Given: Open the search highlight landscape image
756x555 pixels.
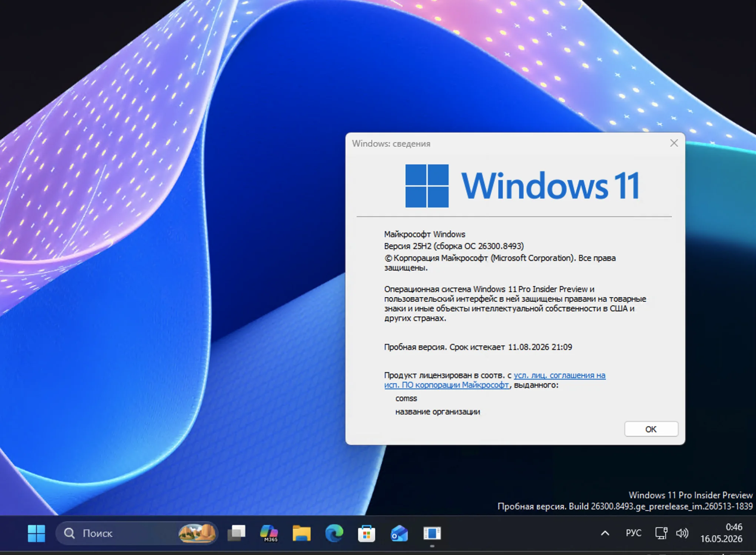Looking at the screenshot, I should (x=197, y=533).
